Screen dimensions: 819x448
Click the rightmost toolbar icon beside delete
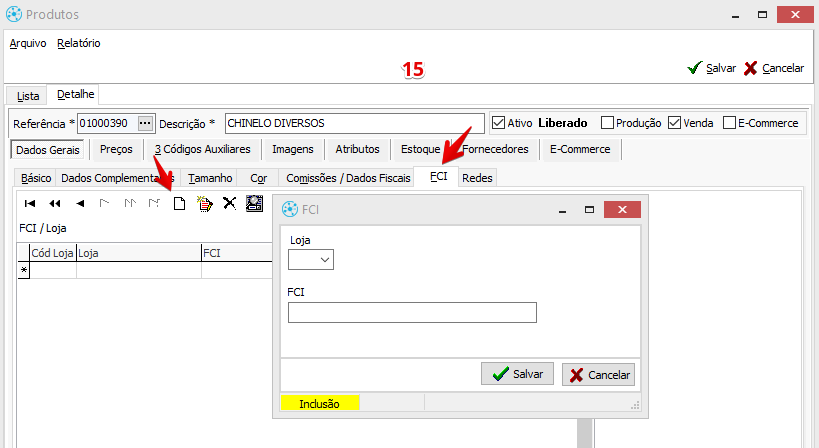pos(254,203)
